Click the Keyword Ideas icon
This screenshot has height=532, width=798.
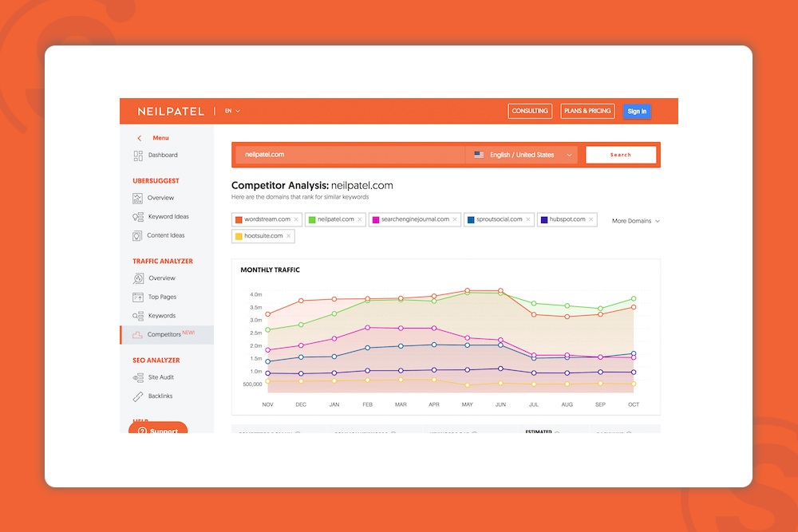138,217
